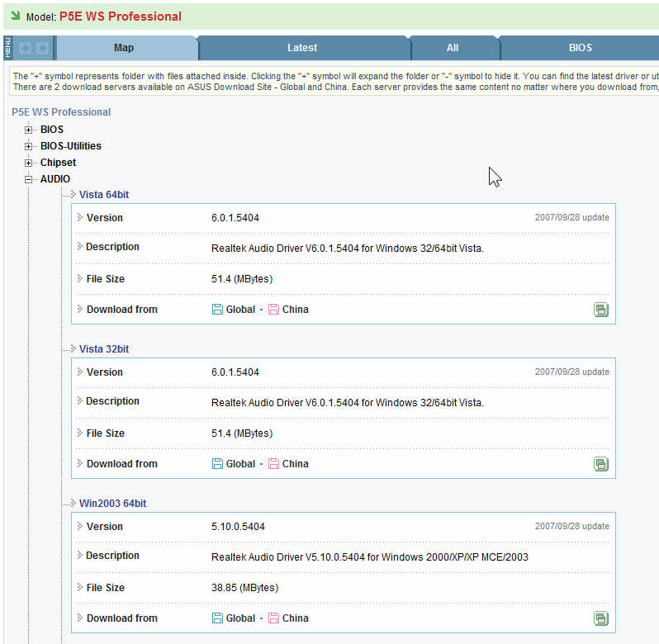Click the vertical MENU side handle
The image size is (659, 644).
[7, 47]
